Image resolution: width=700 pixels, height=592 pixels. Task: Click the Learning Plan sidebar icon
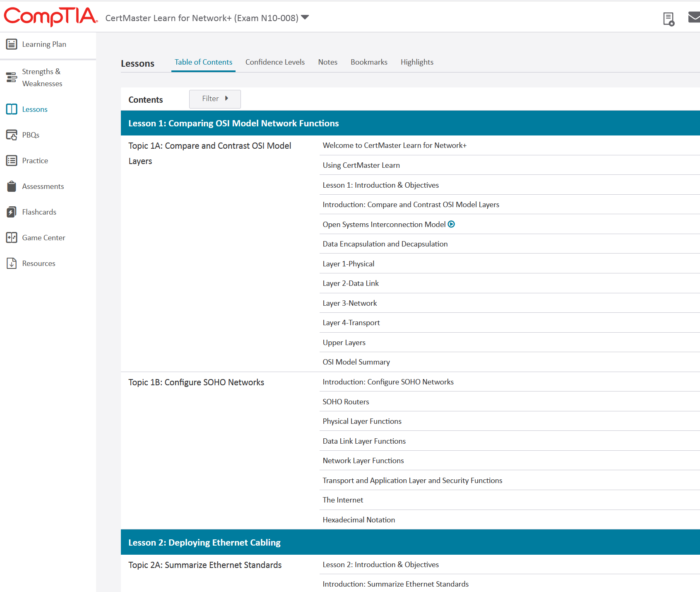pyautogui.click(x=12, y=44)
